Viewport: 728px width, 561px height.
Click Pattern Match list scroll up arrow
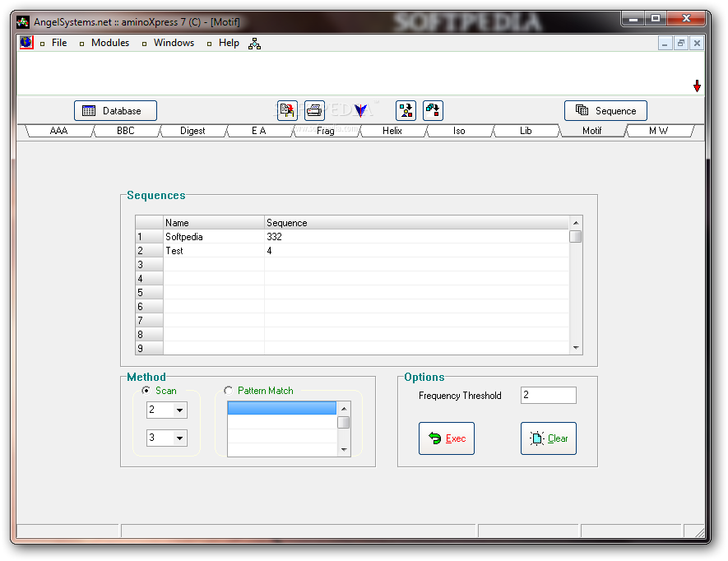[x=344, y=409]
